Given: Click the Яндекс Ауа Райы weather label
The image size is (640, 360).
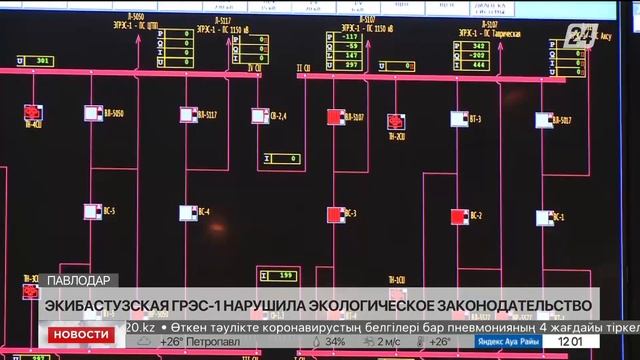Looking at the screenshot, I should coord(509,342).
